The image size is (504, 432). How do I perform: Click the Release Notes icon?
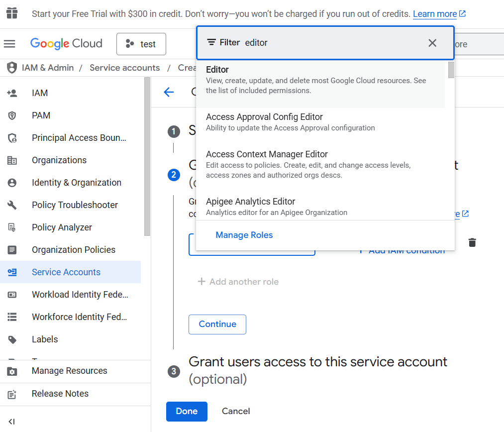click(x=12, y=394)
